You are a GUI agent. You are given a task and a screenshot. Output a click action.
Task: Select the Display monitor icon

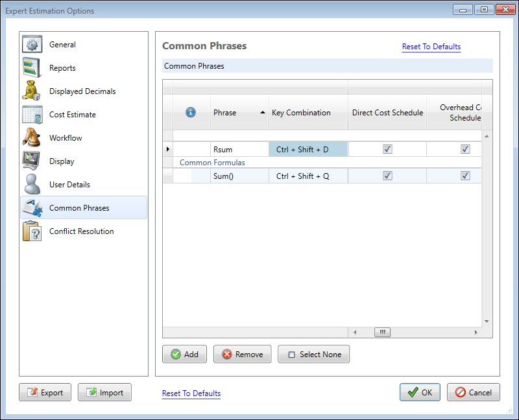pos(32,161)
